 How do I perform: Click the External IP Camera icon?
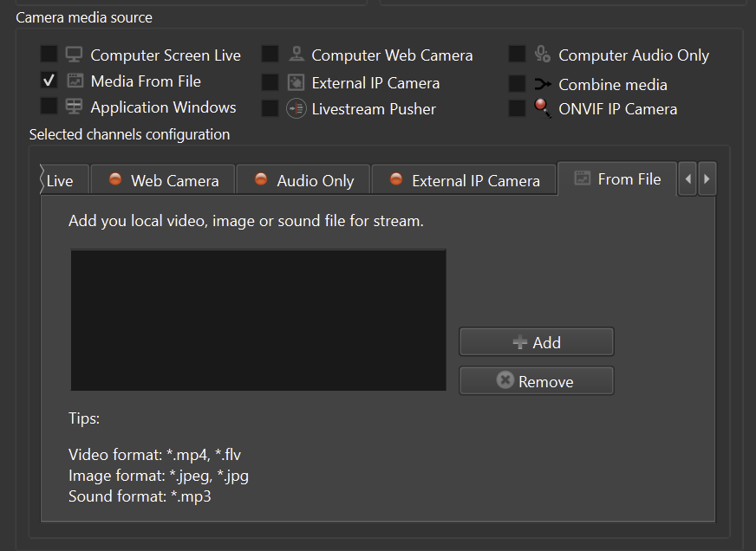pyautogui.click(x=297, y=82)
